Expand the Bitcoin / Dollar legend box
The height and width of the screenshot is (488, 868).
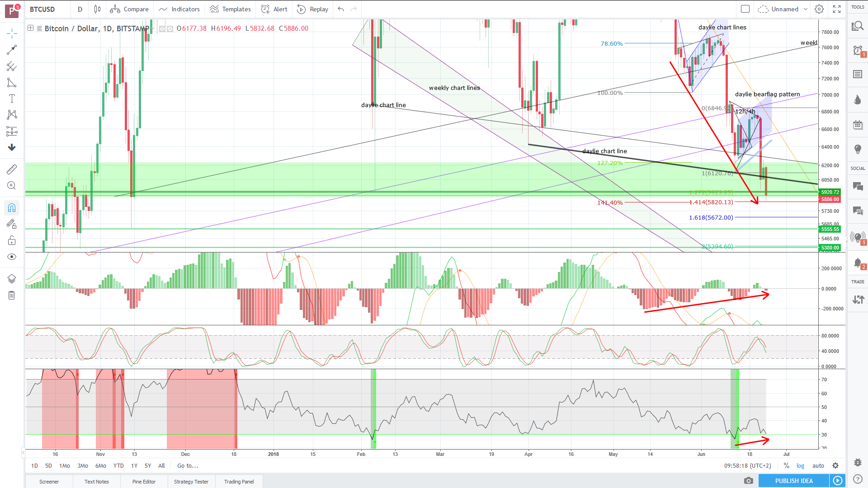31,28
